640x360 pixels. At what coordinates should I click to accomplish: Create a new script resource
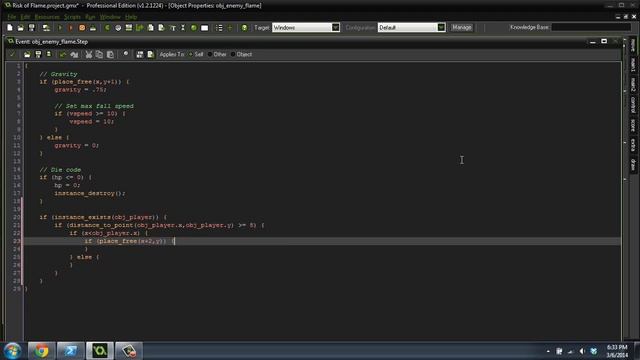(x=151, y=27)
